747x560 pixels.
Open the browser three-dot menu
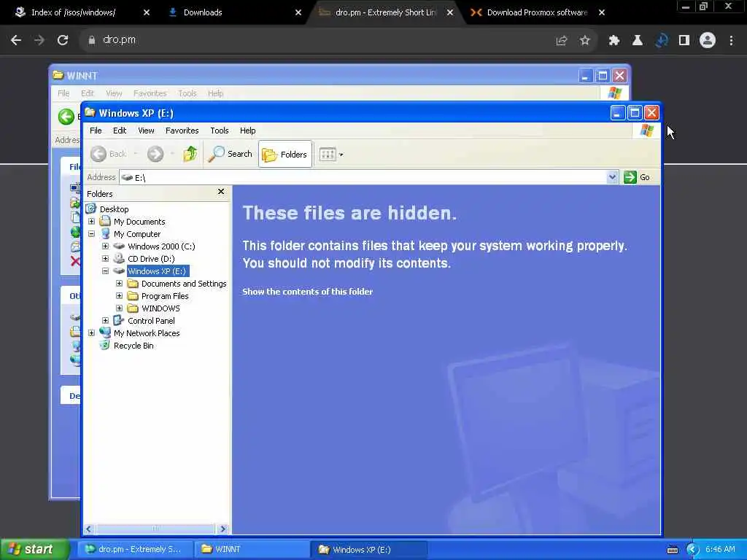[x=731, y=41]
